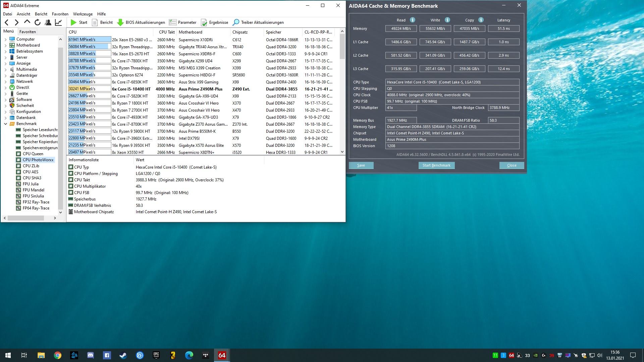
Task: Click the info icon next to Read
Action: 413,20
